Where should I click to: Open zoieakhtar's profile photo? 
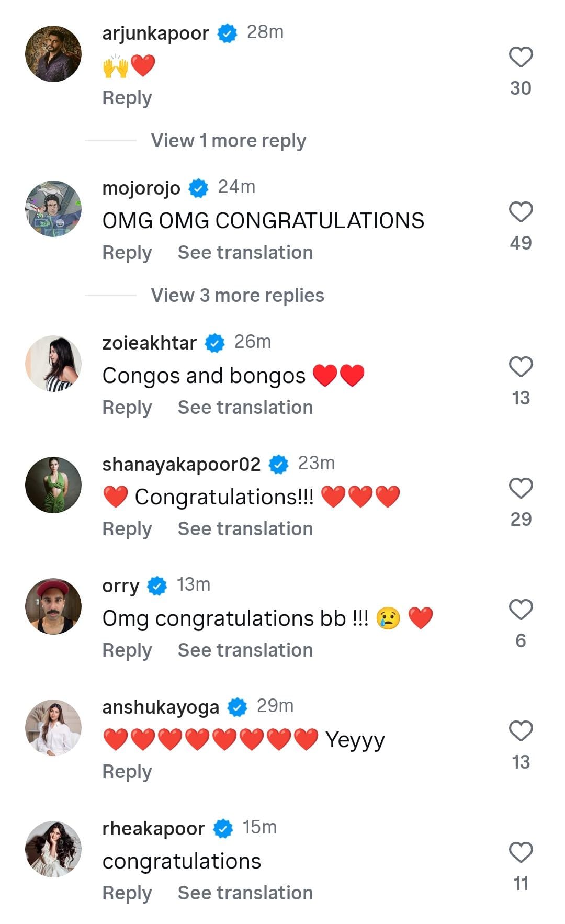(x=53, y=364)
